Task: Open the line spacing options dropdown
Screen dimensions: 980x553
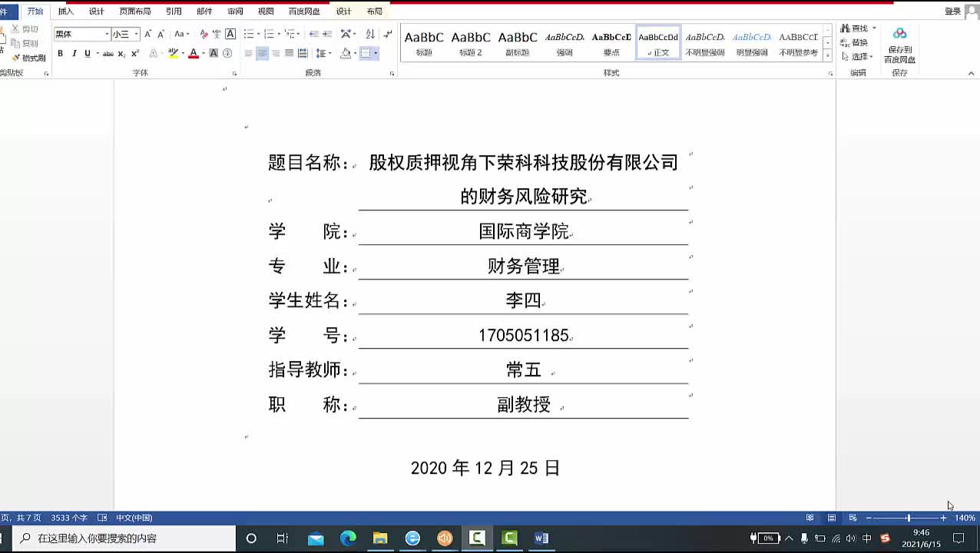Action: (322, 53)
